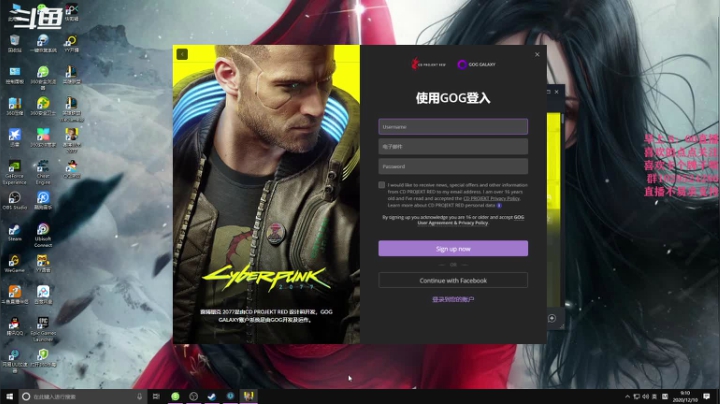720x404 pixels.
Task: Select the GeForce Experience desktop icon
Action: click(x=14, y=172)
